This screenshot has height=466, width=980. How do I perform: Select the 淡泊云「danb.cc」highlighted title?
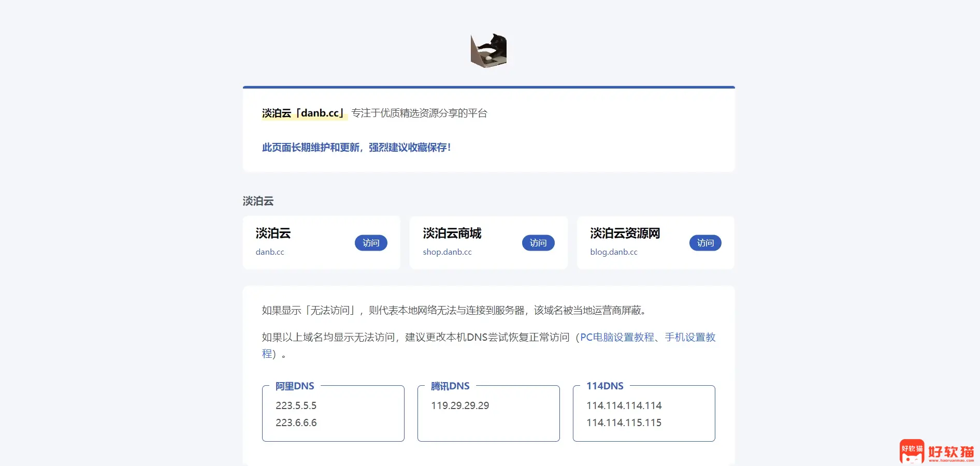point(304,113)
